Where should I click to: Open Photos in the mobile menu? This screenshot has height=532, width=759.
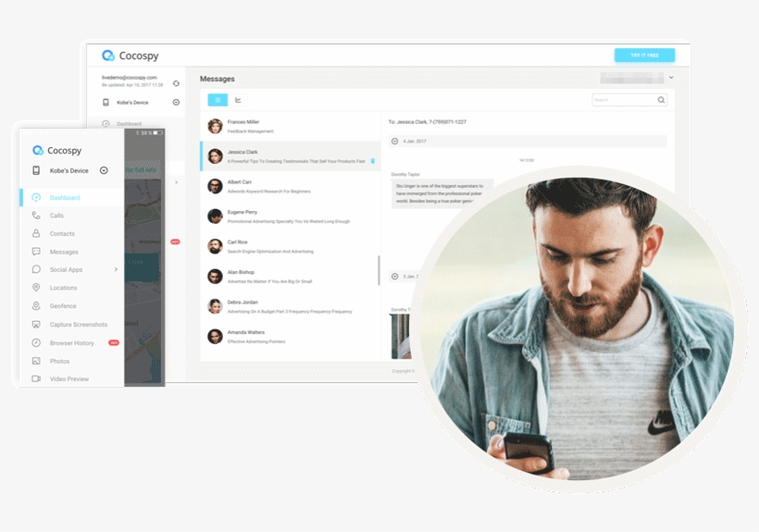tap(71, 361)
